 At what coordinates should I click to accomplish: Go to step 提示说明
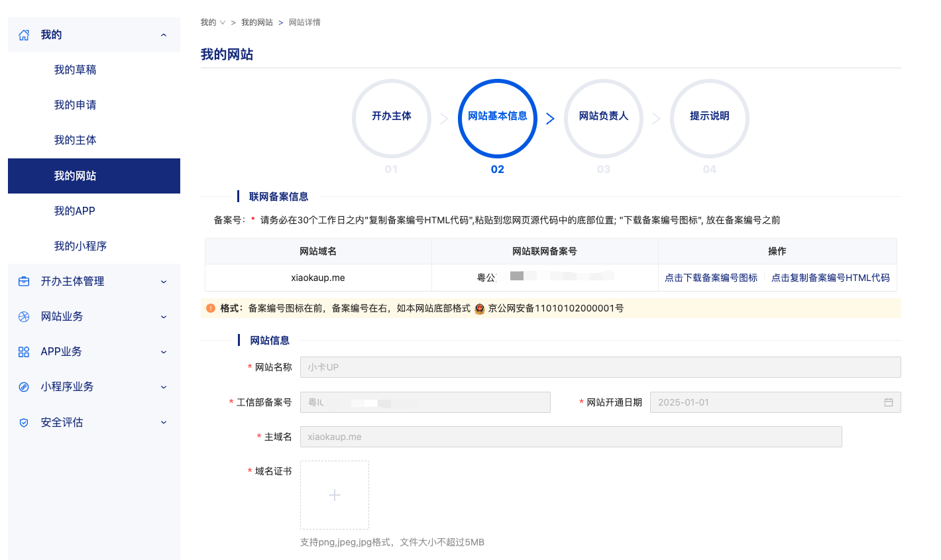(x=710, y=119)
